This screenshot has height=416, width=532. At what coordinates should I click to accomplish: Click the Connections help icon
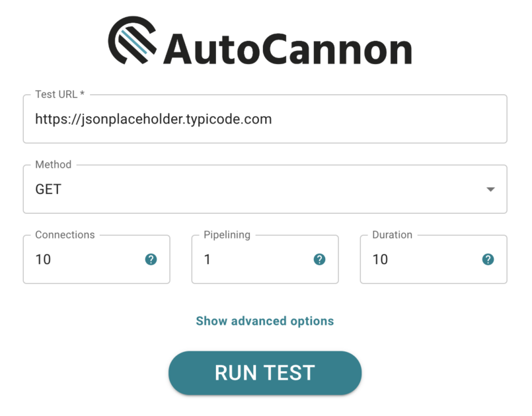click(x=151, y=260)
